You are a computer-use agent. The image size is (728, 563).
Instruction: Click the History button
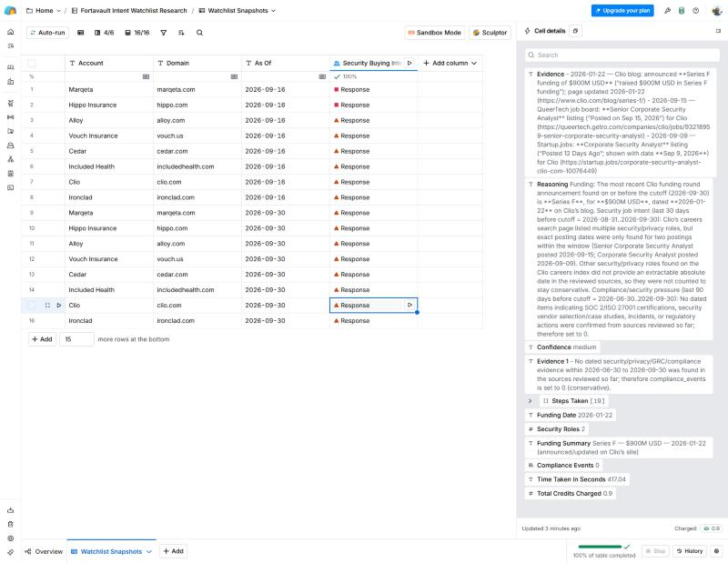tap(690, 551)
